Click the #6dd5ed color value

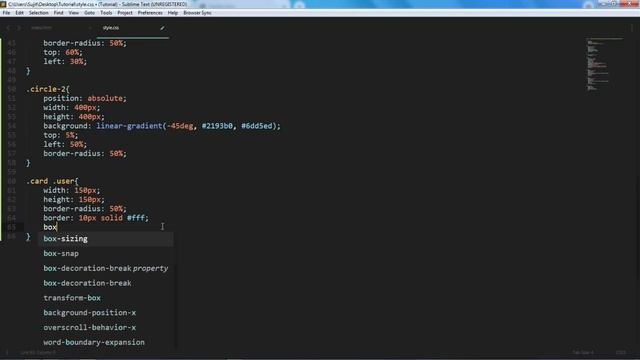coord(257,126)
